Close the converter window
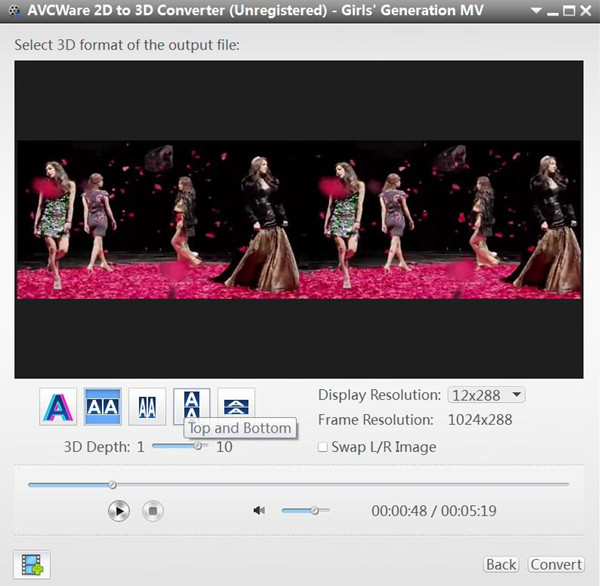This screenshot has width=600, height=586. click(586, 11)
